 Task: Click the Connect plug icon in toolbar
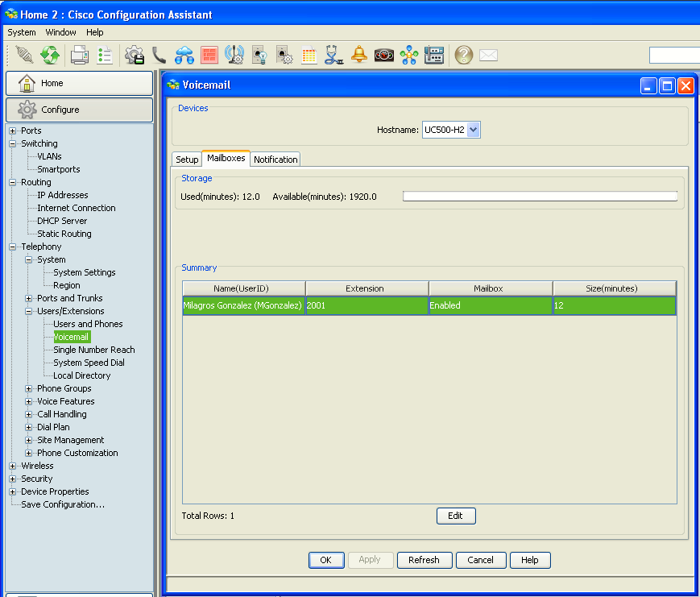[24, 55]
